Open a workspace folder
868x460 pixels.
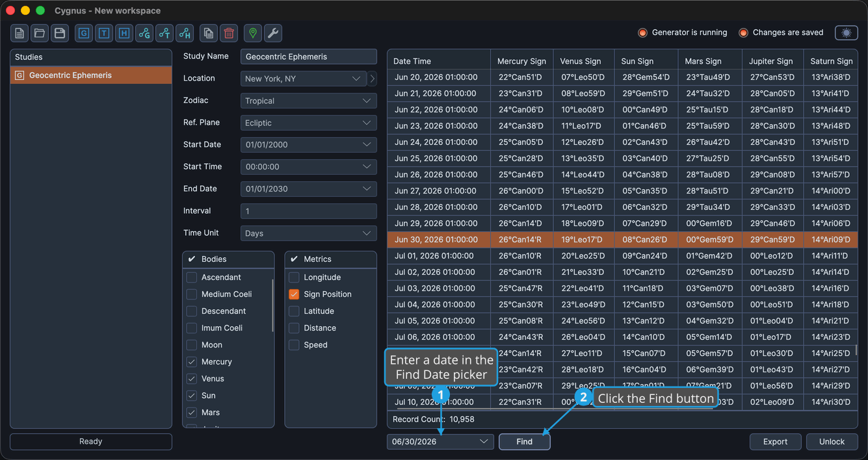click(x=40, y=33)
